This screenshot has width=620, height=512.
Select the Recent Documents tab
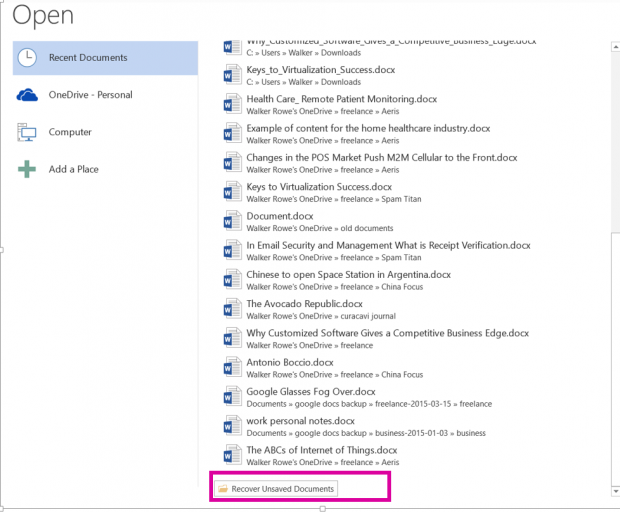(x=88, y=58)
